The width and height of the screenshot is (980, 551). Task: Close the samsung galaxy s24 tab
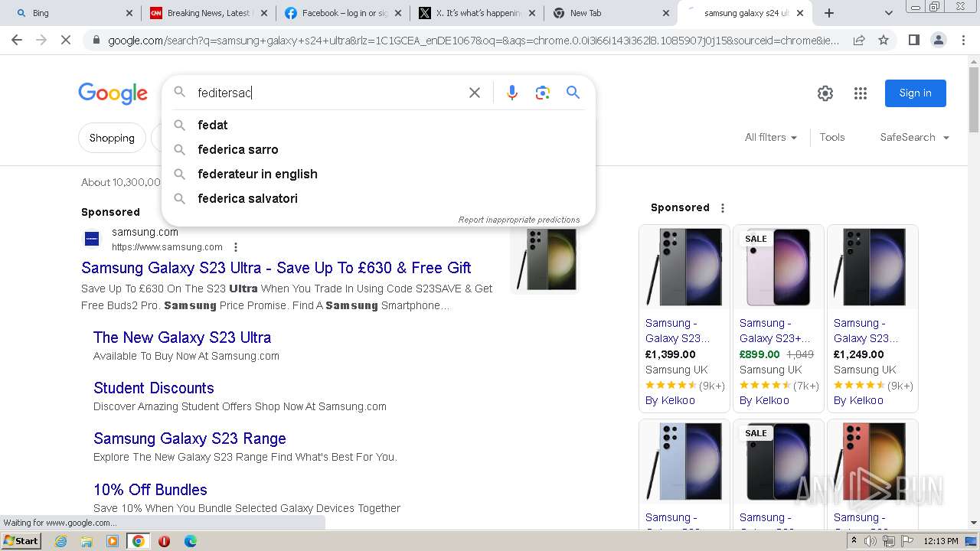(x=800, y=13)
